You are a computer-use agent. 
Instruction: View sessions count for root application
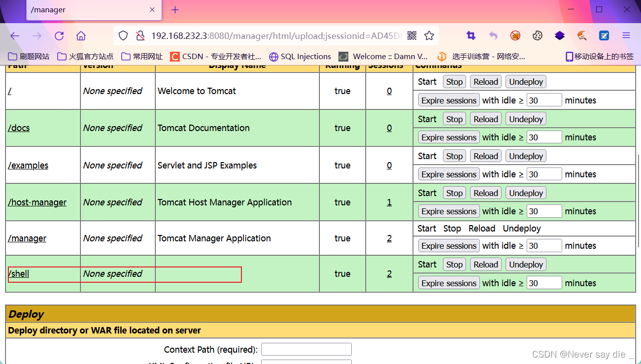click(x=389, y=91)
